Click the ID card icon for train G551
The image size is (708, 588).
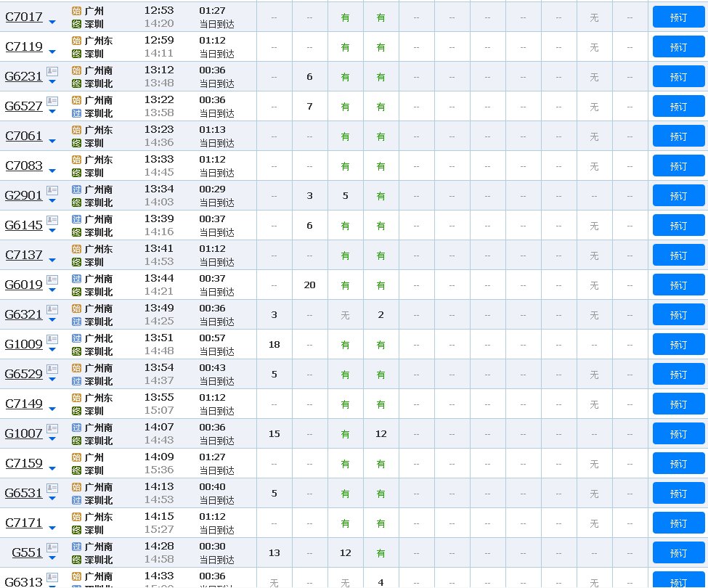pyautogui.click(x=52, y=547)
